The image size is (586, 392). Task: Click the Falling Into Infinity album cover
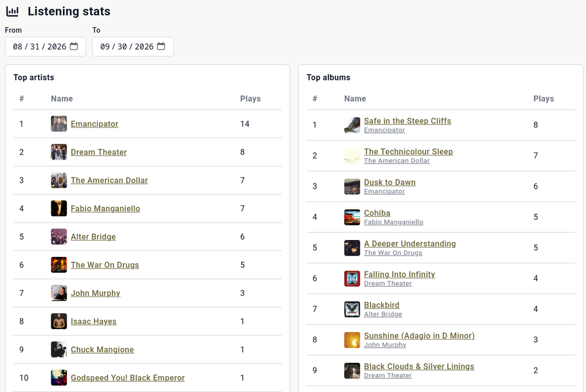tap(352, 278)
